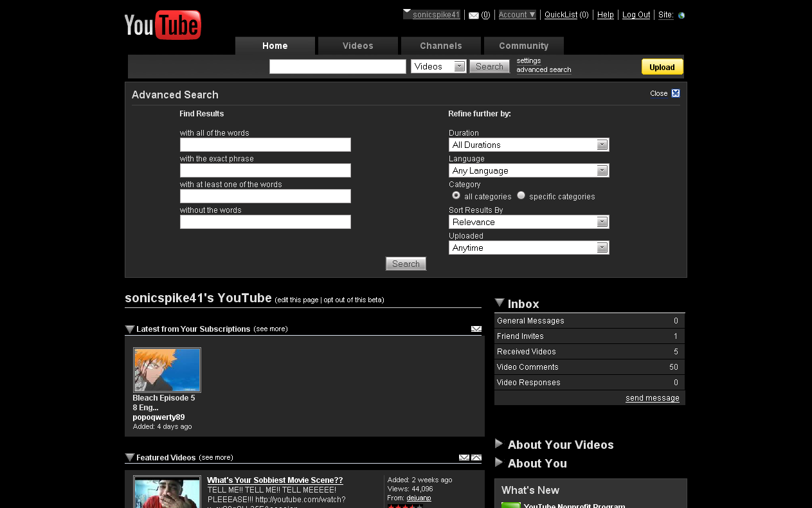812x508 pixels.
Task: Open the sonicspike41 username link
Action: pyautogui.click(x=437, y=15)
